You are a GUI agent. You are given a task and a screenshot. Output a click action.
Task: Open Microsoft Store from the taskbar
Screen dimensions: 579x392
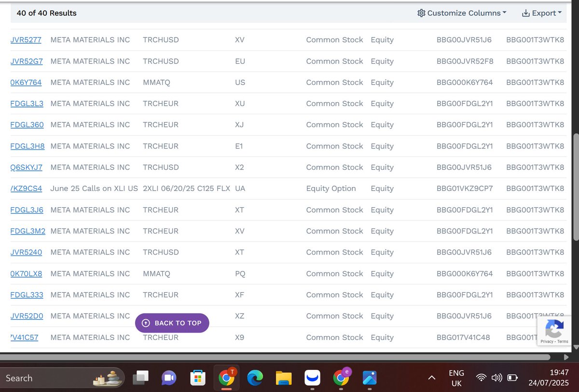pos(197,378)
